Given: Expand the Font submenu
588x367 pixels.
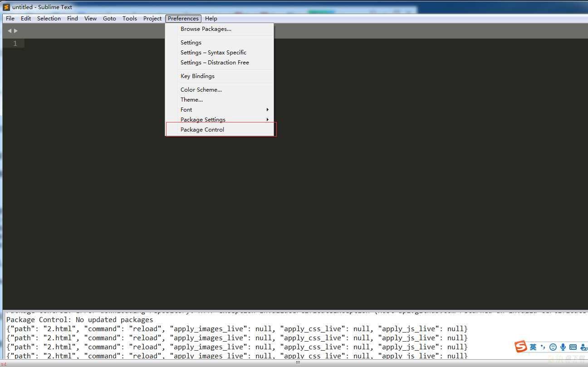Looking at the screenshot, I should [x=220, y=110].
